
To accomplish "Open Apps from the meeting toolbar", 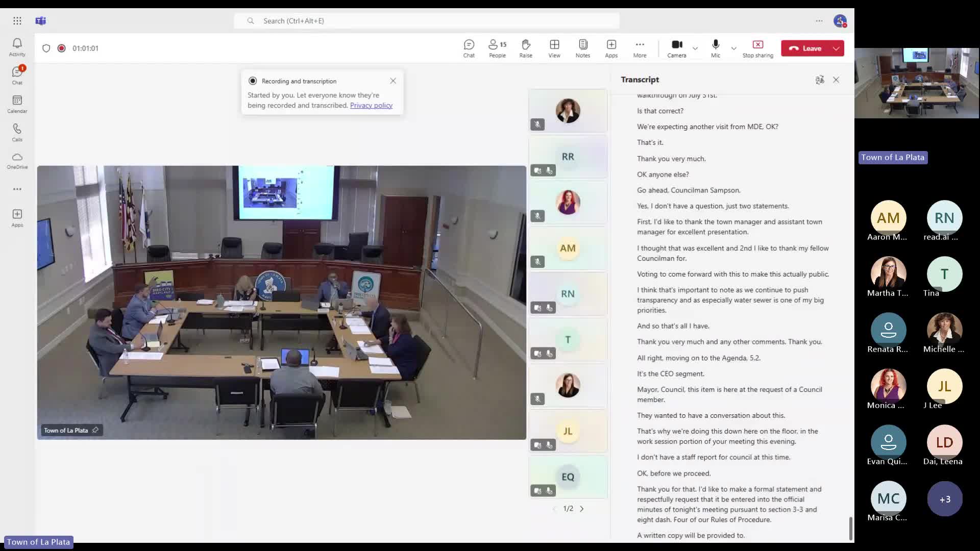I will point(610,48).
